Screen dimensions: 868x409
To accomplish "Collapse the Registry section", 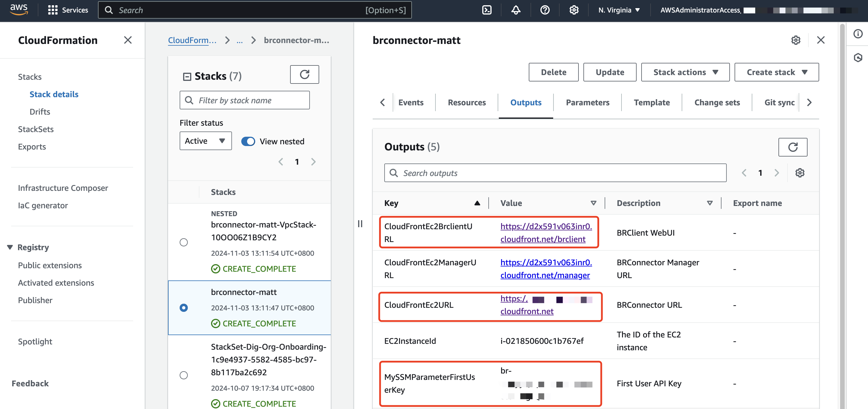I will pyautogui.click(x=10, y=247).
